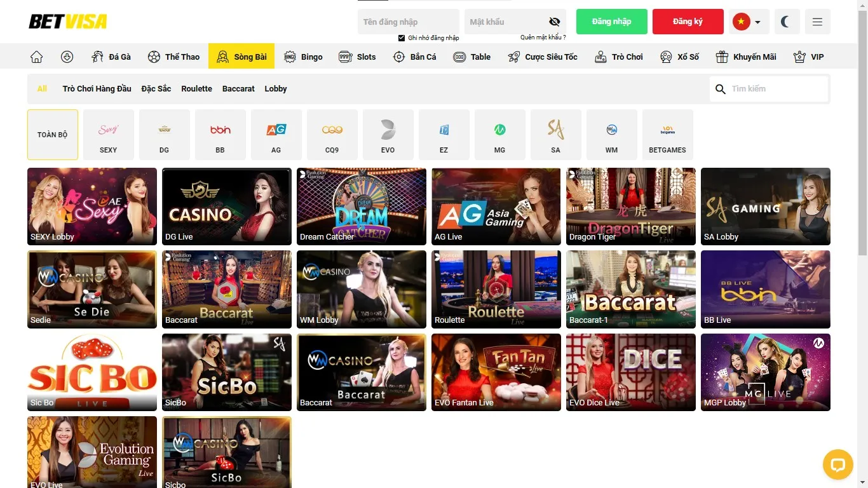
Task: Select the SEXY provider icon
Action: (109, 135)
